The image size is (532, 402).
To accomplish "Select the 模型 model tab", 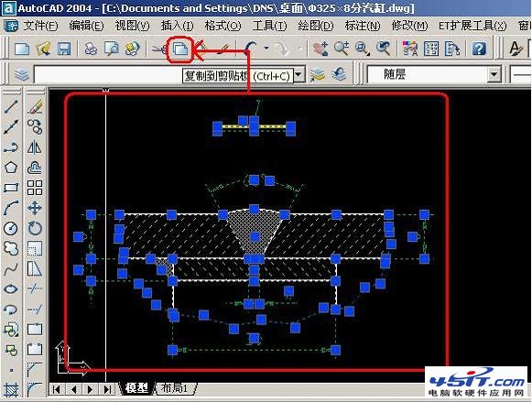I will pyautogui.click(x=136, y=388).
